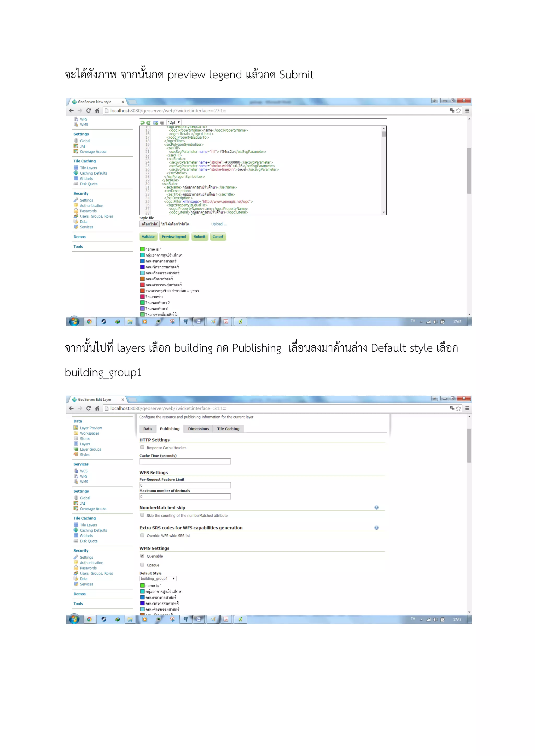Tick the Opaque checkbox

[x=142, y=565]
